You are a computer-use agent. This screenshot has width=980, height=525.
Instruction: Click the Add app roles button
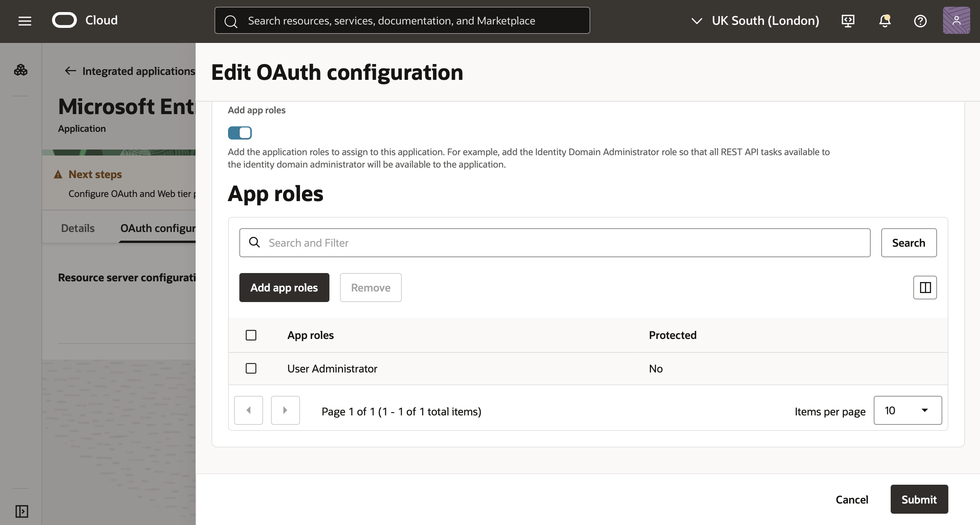284,287
